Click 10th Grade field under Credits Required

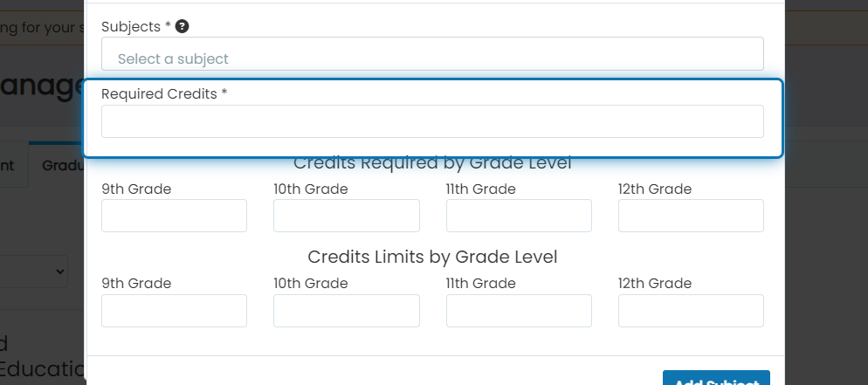point(347,216)
